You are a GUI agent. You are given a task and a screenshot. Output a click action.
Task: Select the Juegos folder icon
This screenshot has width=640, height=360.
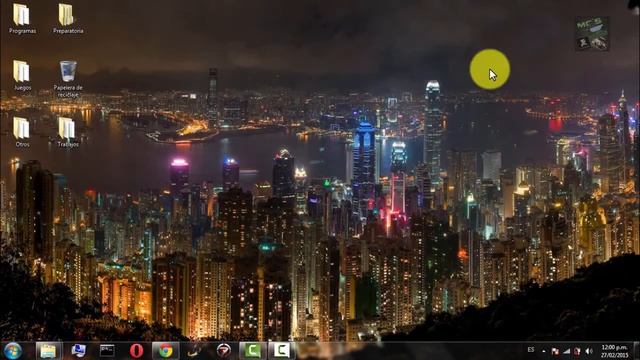pos(22,76)
